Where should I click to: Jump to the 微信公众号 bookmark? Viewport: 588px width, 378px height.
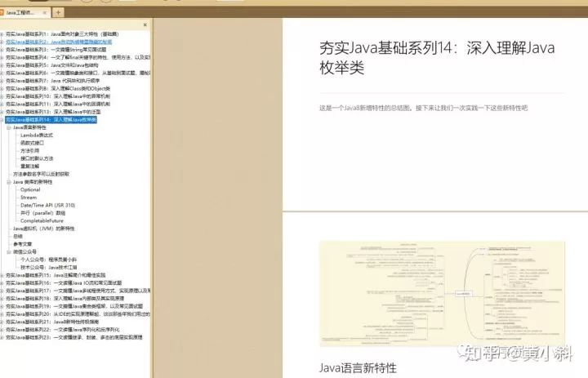click(24, 251)
